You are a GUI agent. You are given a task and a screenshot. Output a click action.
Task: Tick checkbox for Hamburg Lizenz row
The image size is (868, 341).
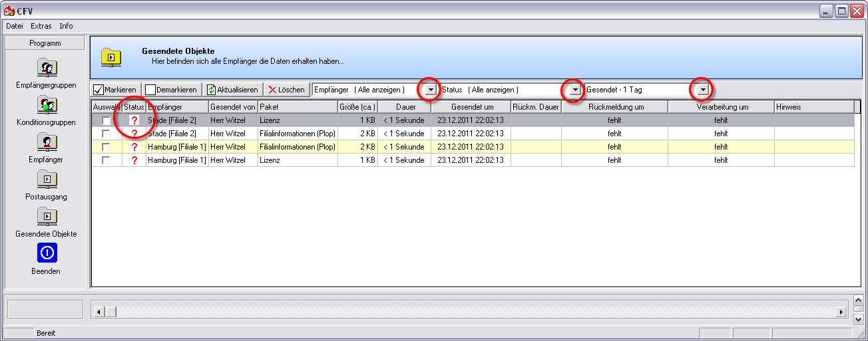point(106,160)
